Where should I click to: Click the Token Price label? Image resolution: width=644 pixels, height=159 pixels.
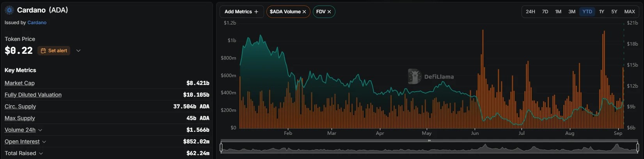(20, 39)
